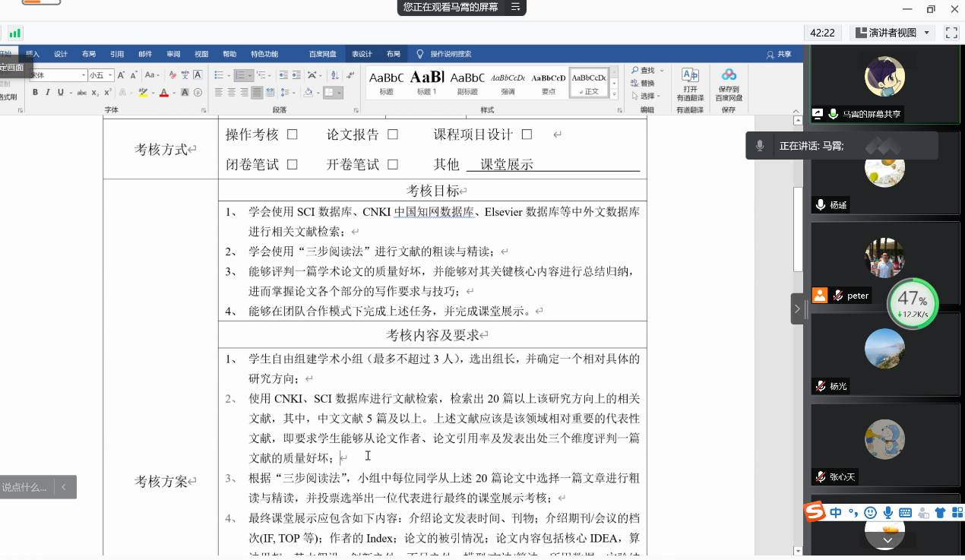Apply superscript formatting
Viewport: 965px width, 560px height.
pyautogui.click(x=108, y=93)
